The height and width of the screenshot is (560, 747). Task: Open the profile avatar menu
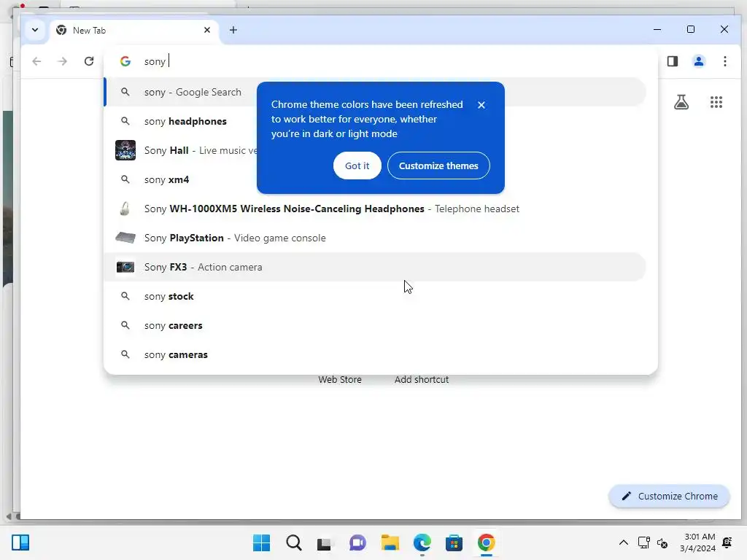[698, 61]
